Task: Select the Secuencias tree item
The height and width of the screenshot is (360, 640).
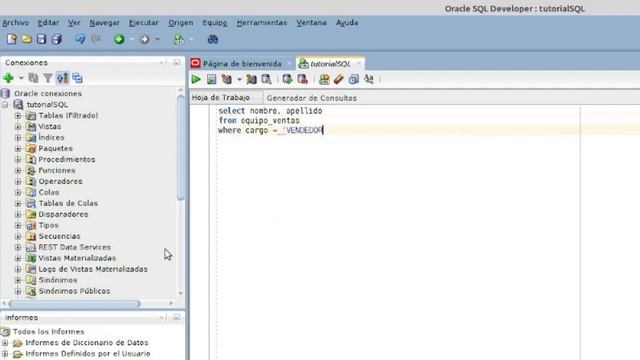Action: point(59,236)
